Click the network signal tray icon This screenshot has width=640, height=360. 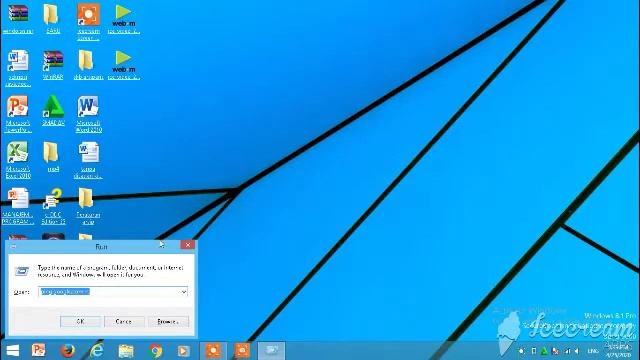[567, 351]
